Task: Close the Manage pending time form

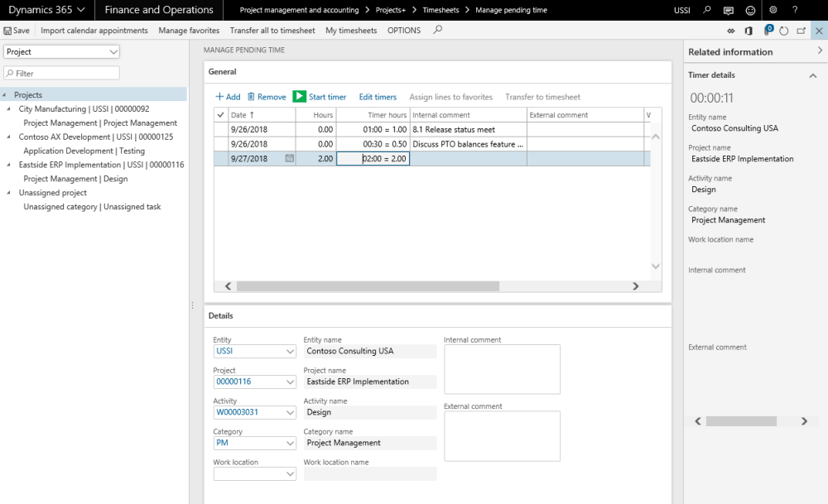Action: [x=819, y=31]
